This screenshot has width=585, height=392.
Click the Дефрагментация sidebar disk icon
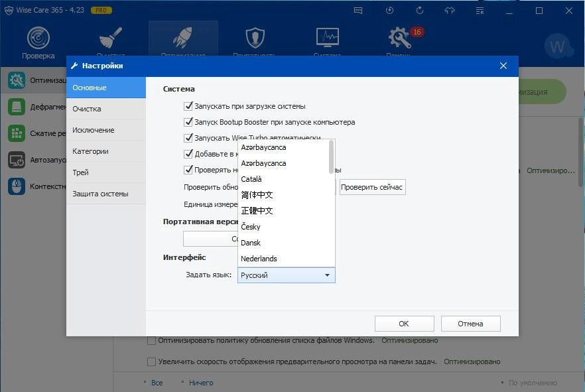click(x=17, y=107)
